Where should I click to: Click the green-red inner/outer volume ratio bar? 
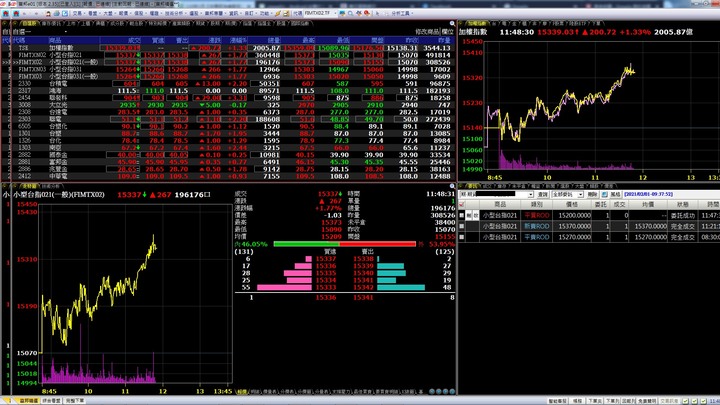click(x=344, y=244)
